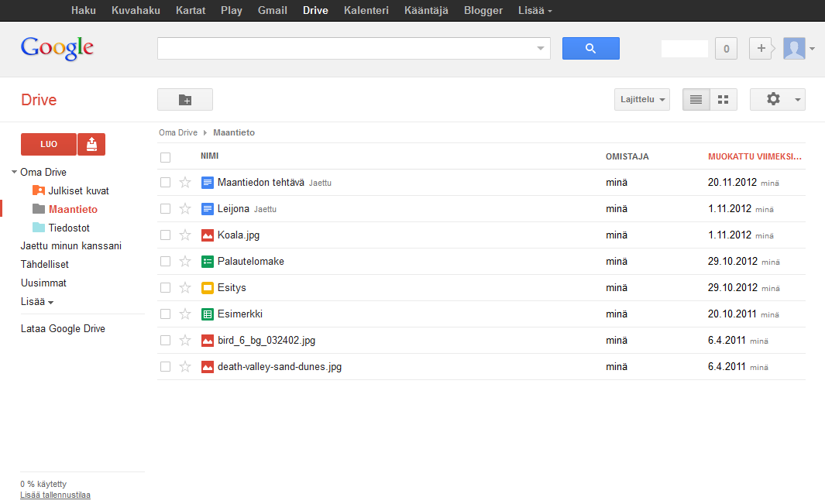Star the bird_6_bg_032402.jpg file
This screenshot has width=825, height=504.
click(184, 341)
